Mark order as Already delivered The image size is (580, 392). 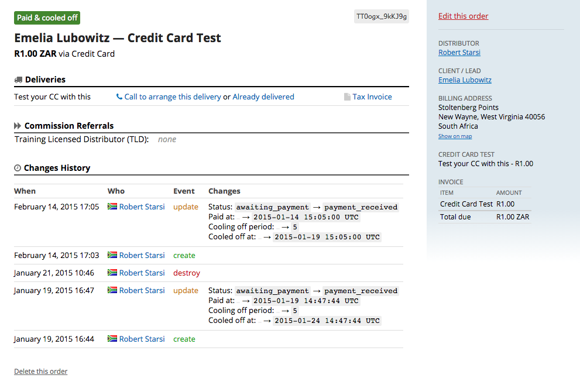coord(263,97)
